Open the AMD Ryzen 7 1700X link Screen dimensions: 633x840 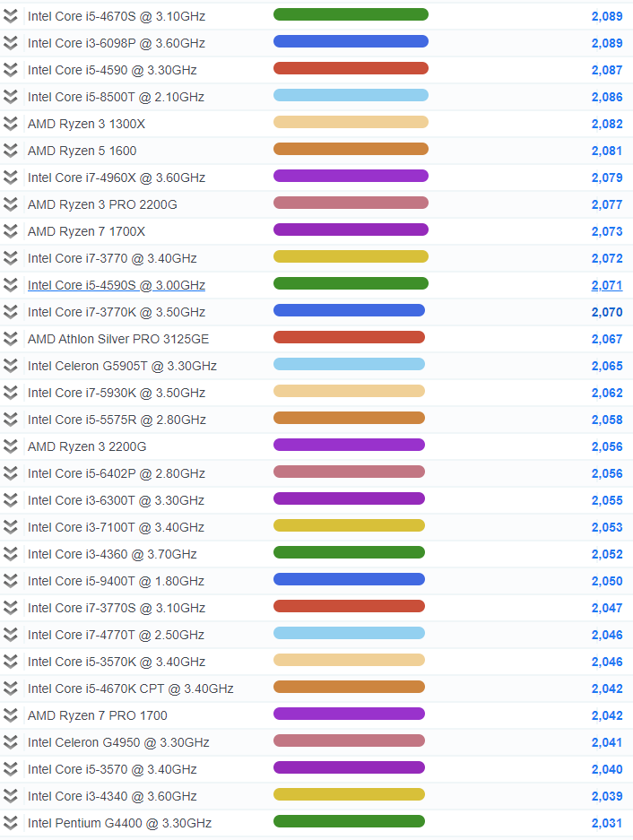[x=86, y=231]
